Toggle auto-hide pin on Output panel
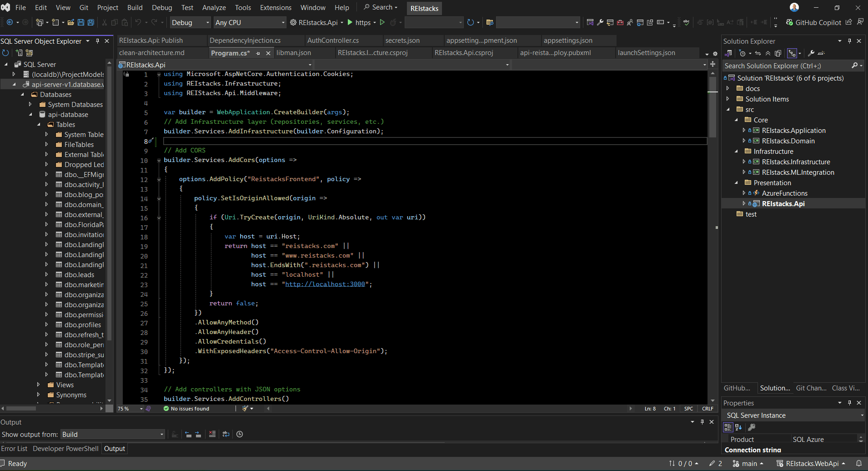Screen dimensions: 868x471 [x=702, y=422]
